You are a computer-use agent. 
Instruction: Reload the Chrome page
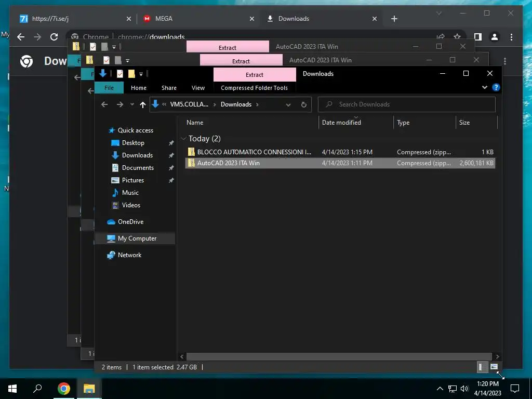[54, 37]
